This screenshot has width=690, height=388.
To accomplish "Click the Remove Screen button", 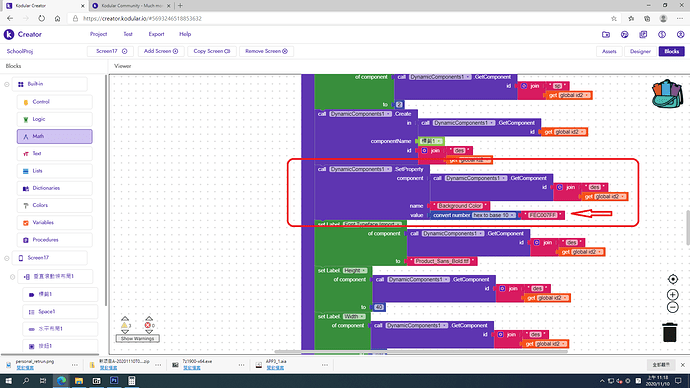I will (266, 51).
